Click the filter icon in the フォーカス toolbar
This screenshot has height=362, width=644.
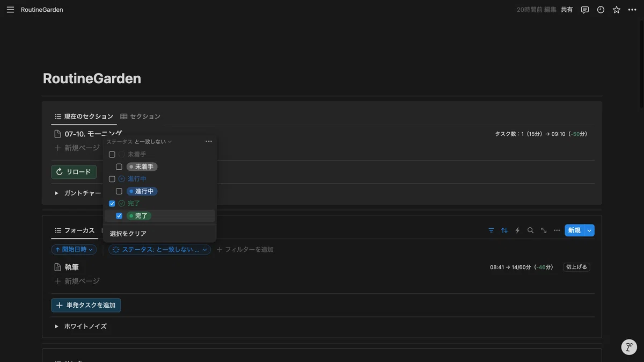point(491,230)
